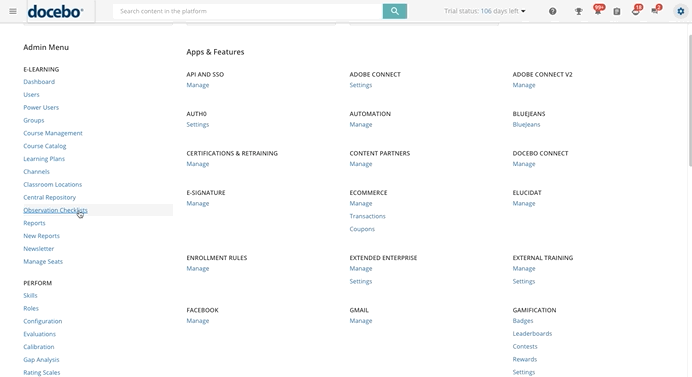Click the admin settings gear icon
692x377 pixels.
(681, 11)
